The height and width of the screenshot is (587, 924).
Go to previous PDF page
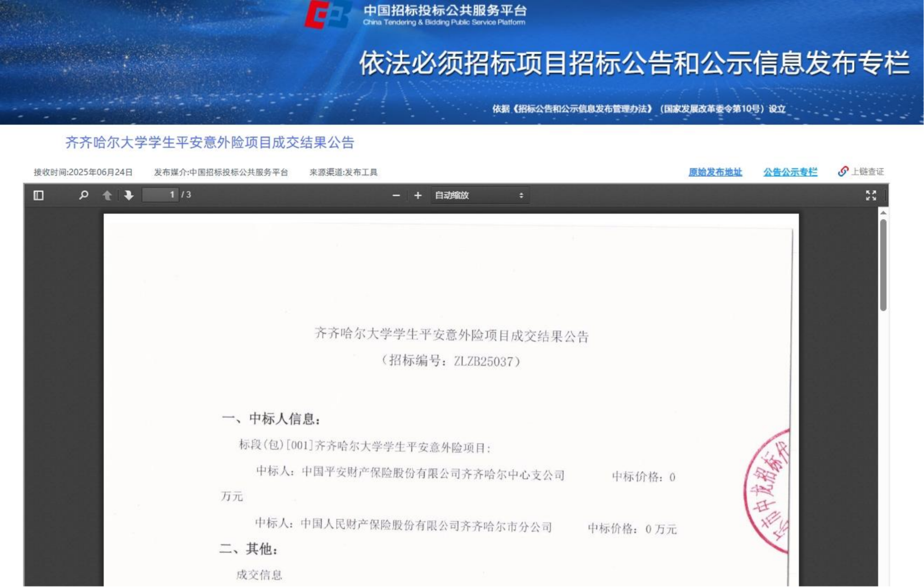tap(107, 195)
